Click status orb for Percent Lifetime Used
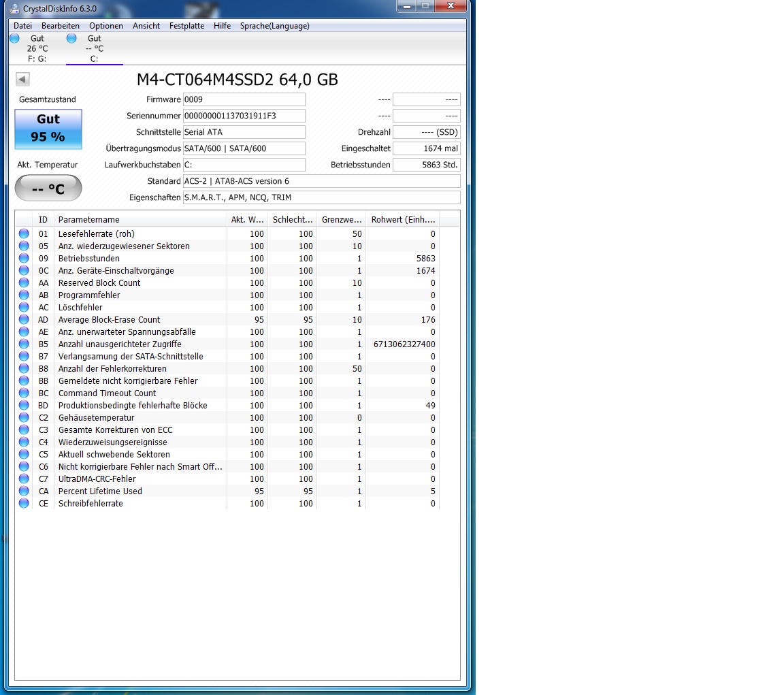The width and height of the screenshot is (784, 695). pyautogui.click(x=24, y=491)
